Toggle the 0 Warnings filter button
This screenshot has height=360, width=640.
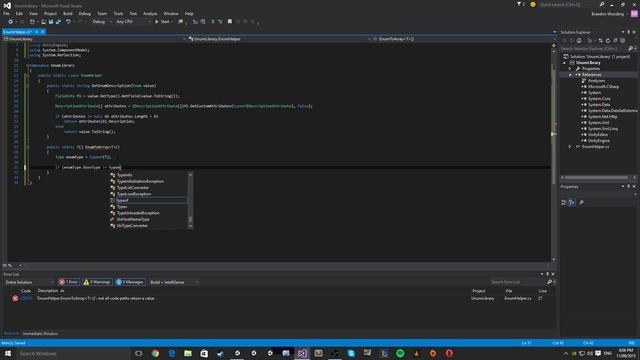click(x=97, y=282)
